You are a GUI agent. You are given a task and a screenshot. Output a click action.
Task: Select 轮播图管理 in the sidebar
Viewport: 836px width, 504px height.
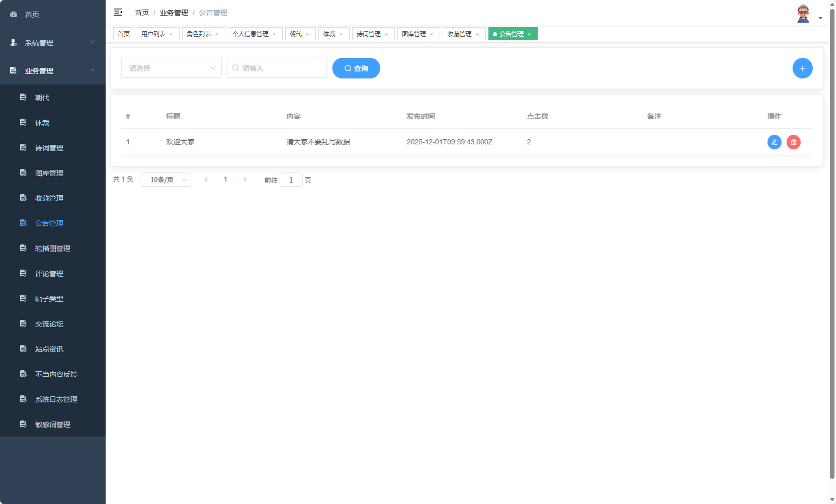pos(52,248)
